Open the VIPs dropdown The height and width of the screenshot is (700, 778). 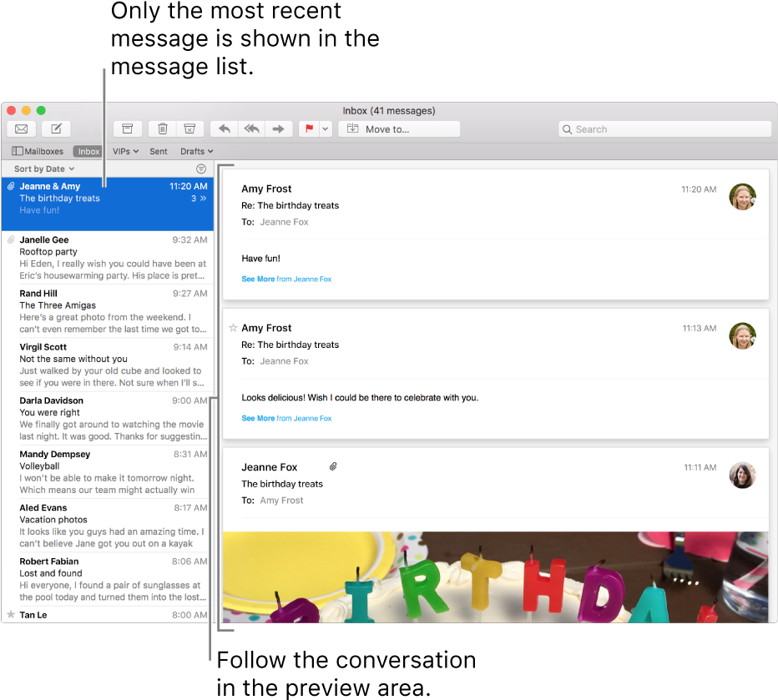click(x=125, y=151)
